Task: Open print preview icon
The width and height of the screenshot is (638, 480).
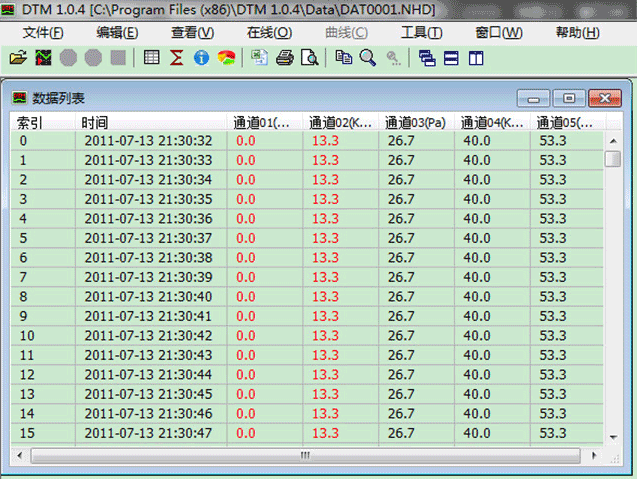Action: click(310, 58)
